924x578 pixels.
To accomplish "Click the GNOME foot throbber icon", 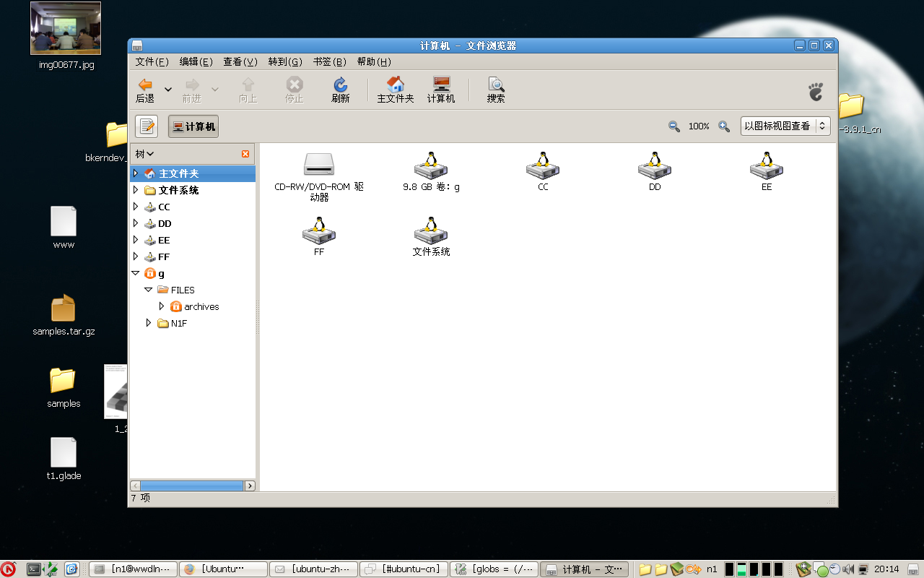I will [816, 91].
